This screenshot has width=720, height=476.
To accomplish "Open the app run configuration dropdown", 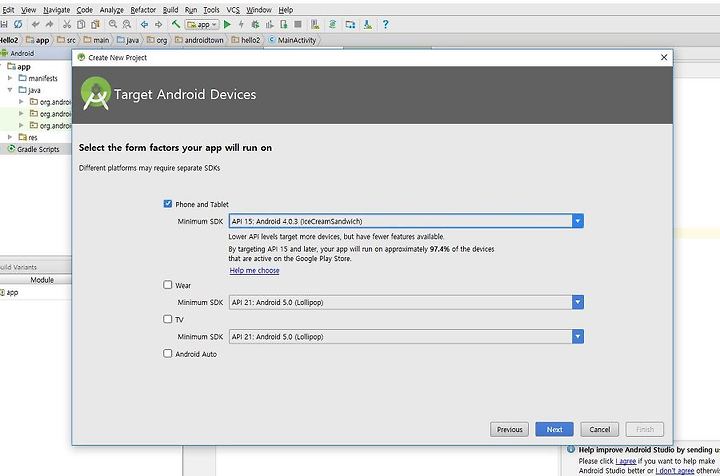I will (202, 24).
